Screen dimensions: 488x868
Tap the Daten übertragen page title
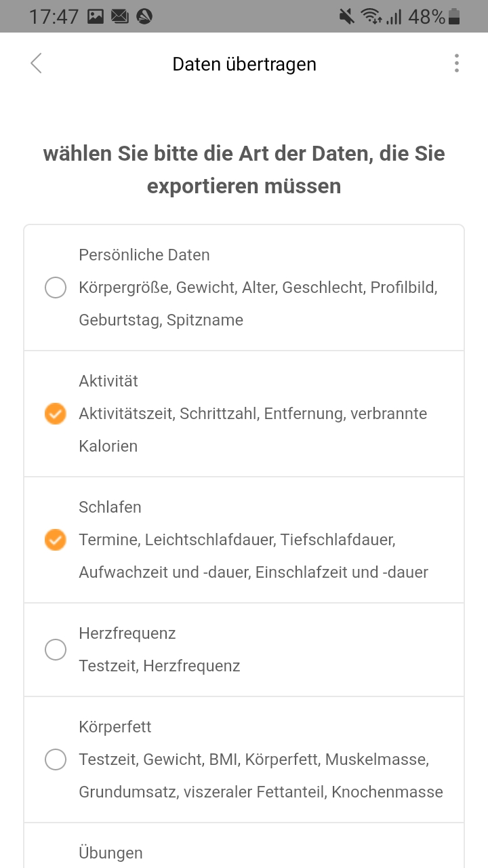pos(244,64)
